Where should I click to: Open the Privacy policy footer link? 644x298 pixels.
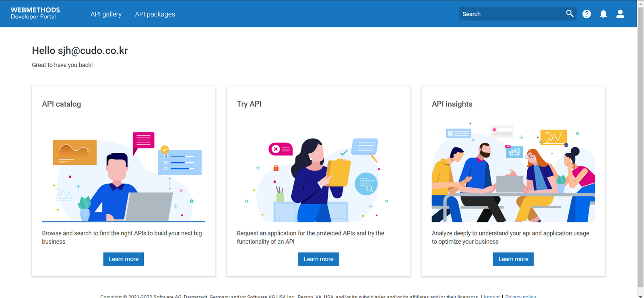point(520,296)
